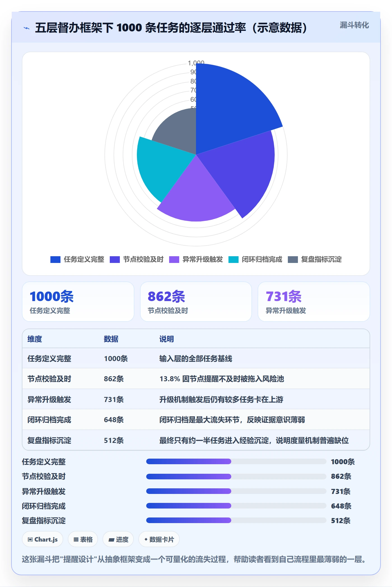Screen dimensions: 392x587
Task: Click the 节点校验及时 progress bar
Action: (x=236, y=476)
